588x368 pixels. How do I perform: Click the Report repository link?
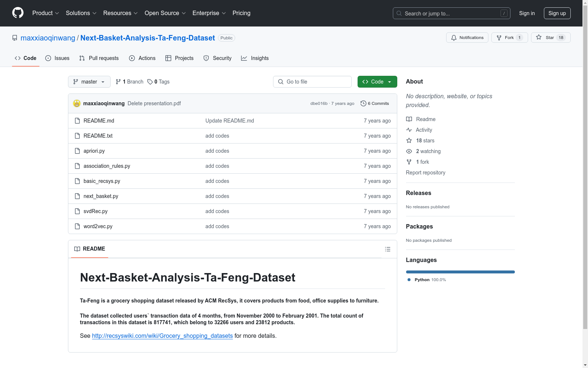pos(426,173)
